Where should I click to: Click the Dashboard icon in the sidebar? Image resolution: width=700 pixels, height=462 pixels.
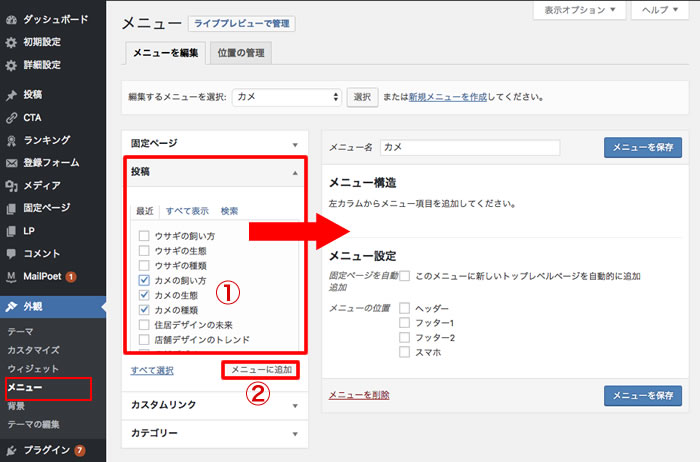(11, 19)
